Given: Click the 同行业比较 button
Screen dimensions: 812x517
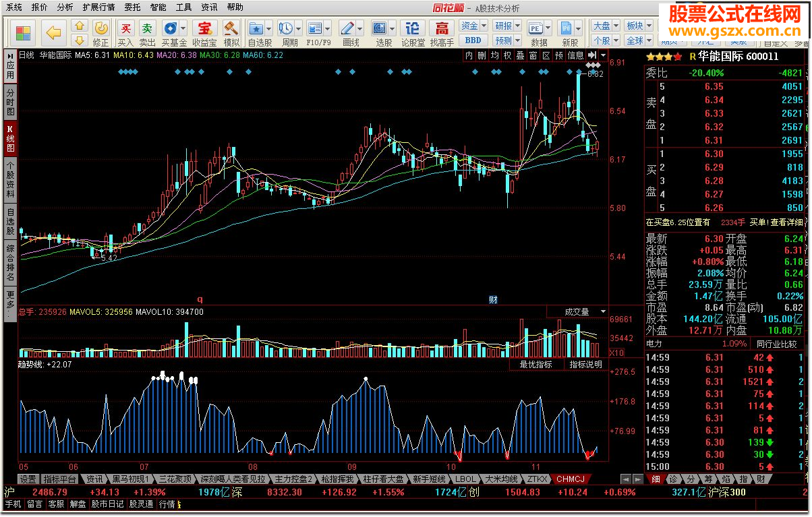Looking at the screenshot, I should [x=776, y=344].
